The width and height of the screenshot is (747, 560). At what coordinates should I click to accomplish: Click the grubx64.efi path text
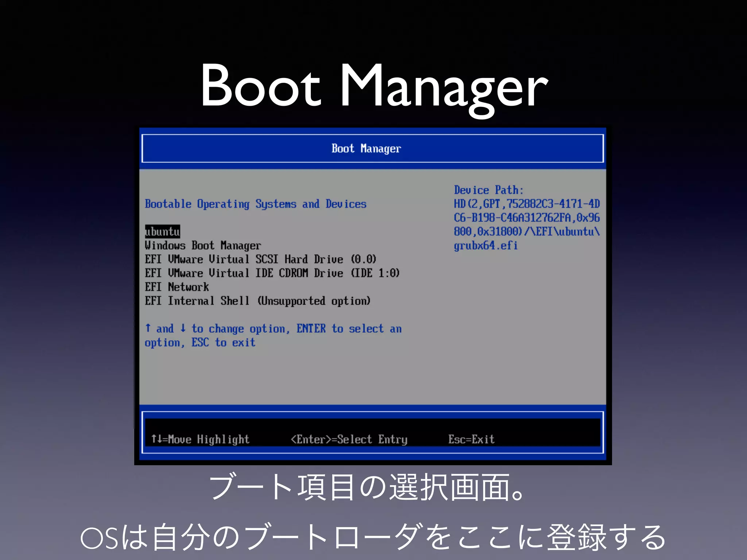[x=486, y=245]
